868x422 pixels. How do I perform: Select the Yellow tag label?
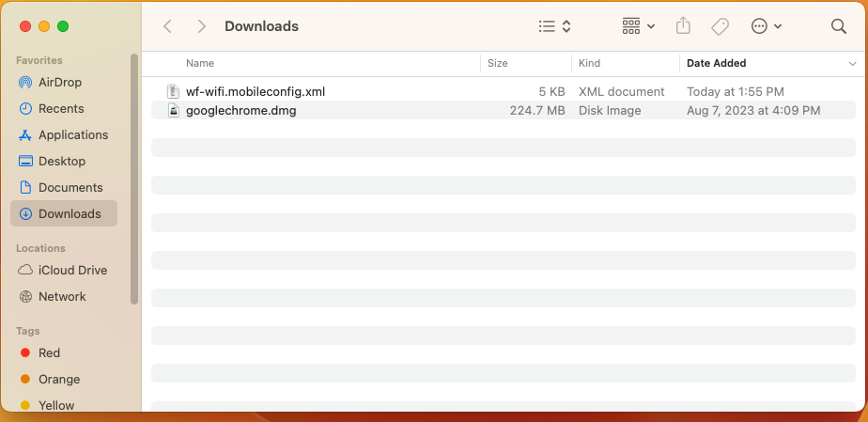click(56, 405)
